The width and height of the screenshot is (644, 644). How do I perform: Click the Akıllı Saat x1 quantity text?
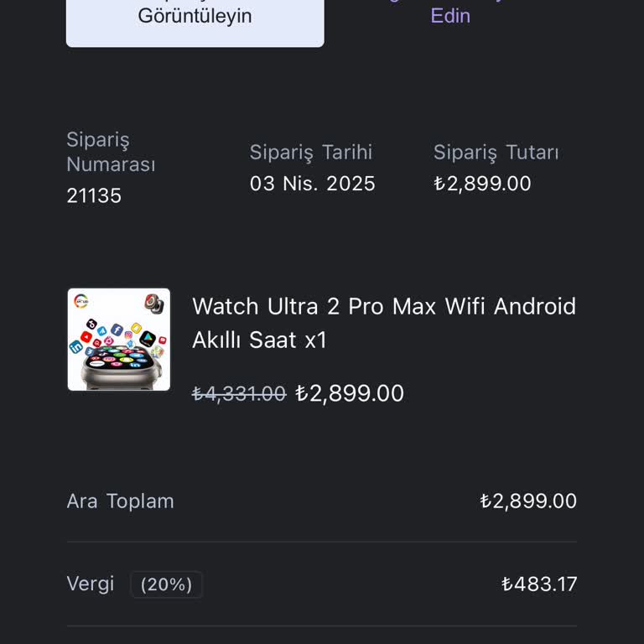coord(259,340)
